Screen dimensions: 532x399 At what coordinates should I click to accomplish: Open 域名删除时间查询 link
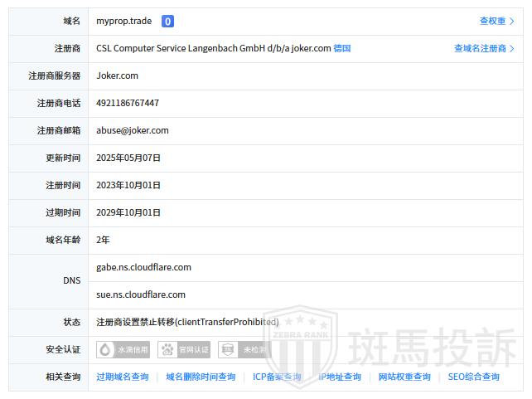(201, 377)
